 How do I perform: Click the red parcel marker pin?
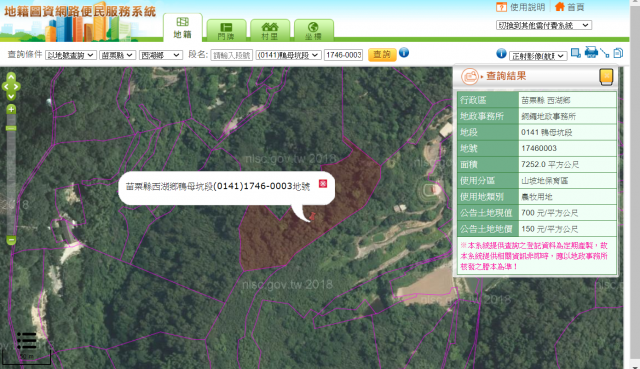coord(313,216)
